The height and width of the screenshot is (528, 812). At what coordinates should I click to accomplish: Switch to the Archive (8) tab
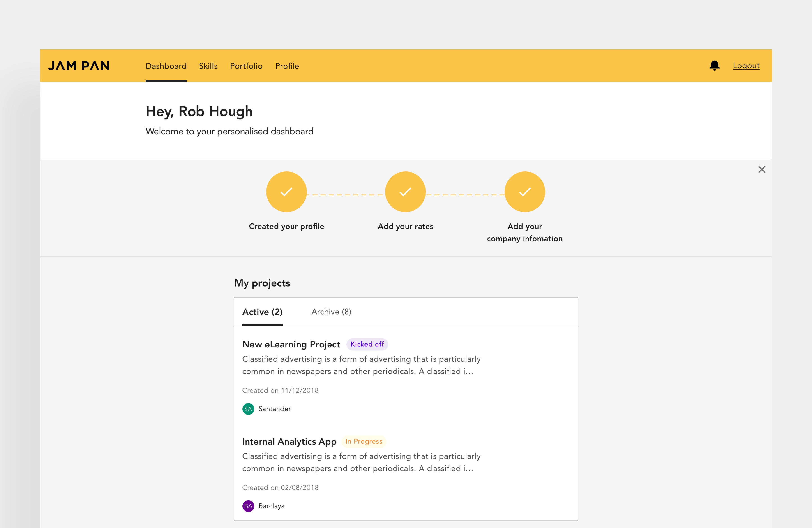tap(331, 312)
